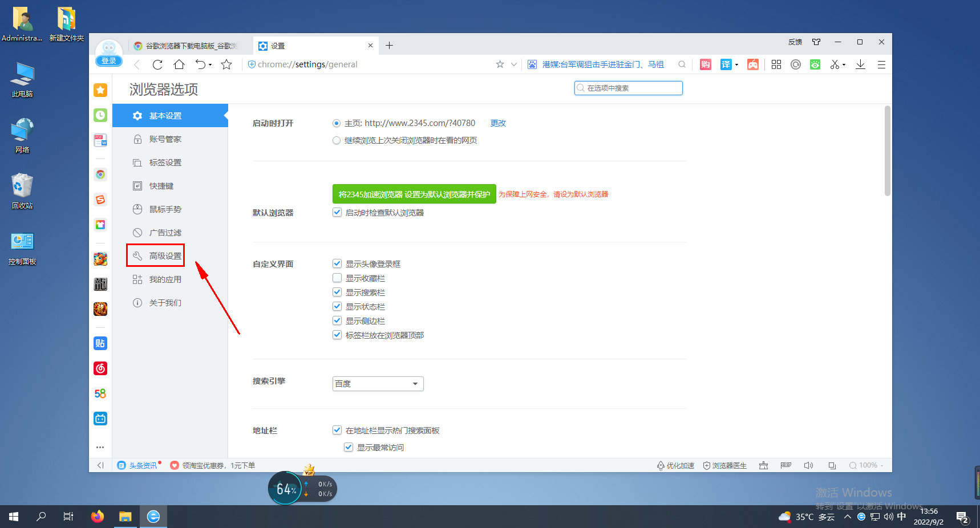Image resolution: width=980 pixels, height=528 pixels.
Task: Expand the undo-close dropdown arrow
Action: click(x=210, y=65)
